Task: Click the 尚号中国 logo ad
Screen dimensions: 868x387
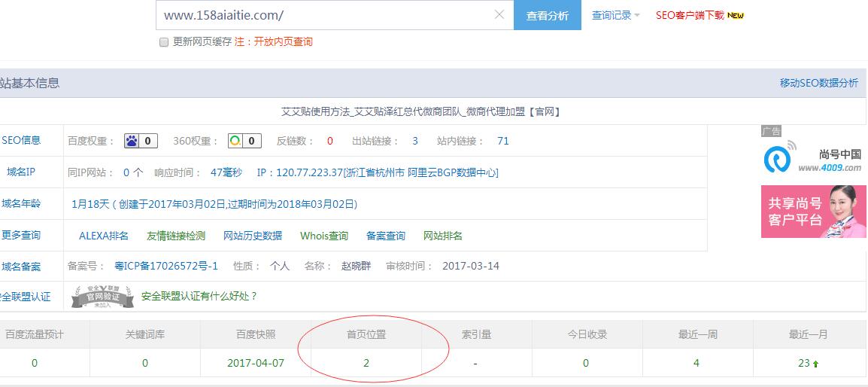Action: (x=813, y=159)
